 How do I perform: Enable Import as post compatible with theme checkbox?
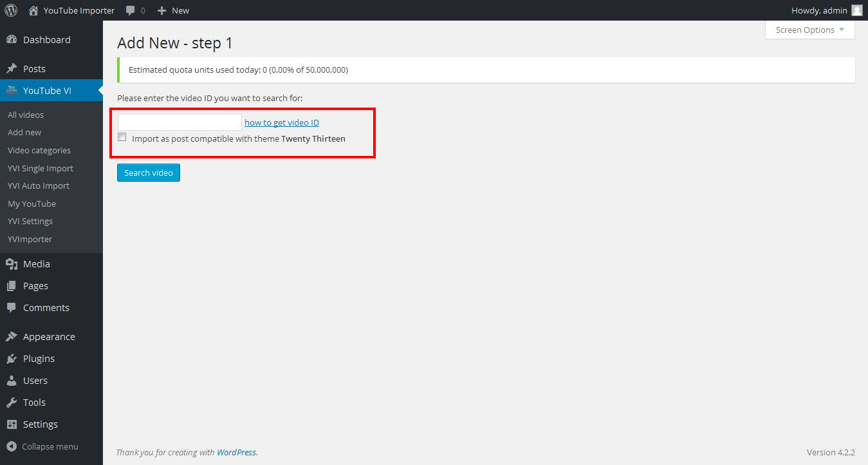click(x=122, y=137)
